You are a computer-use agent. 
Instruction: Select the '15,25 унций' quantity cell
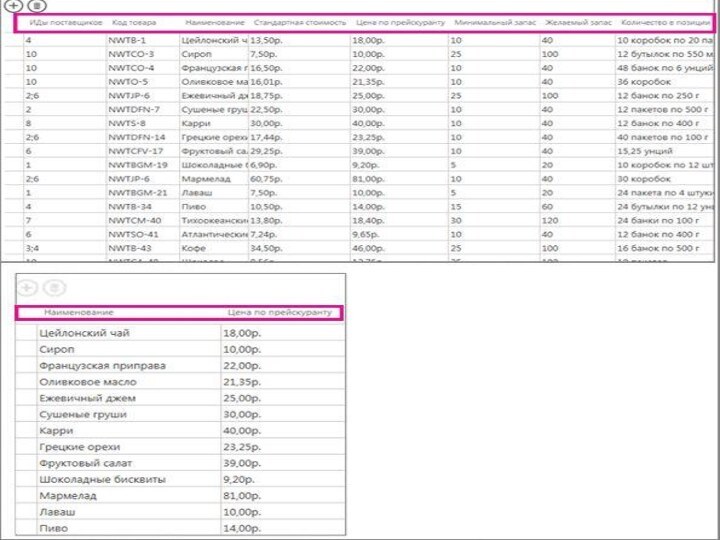650,150
